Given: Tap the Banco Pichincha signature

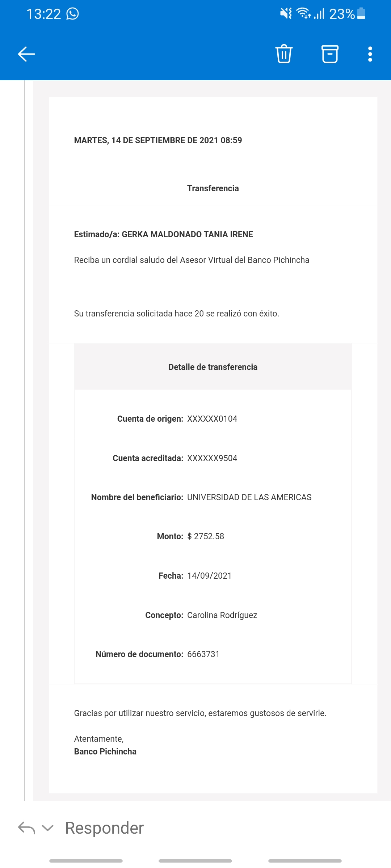Looking at the screenshot, I should coord(105,752).
